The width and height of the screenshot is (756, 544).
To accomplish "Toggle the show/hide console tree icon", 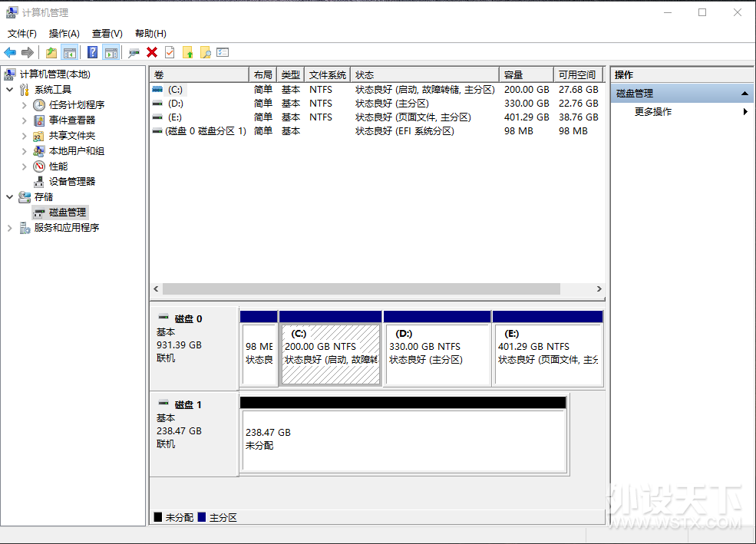I will click(x=69, y=52).
